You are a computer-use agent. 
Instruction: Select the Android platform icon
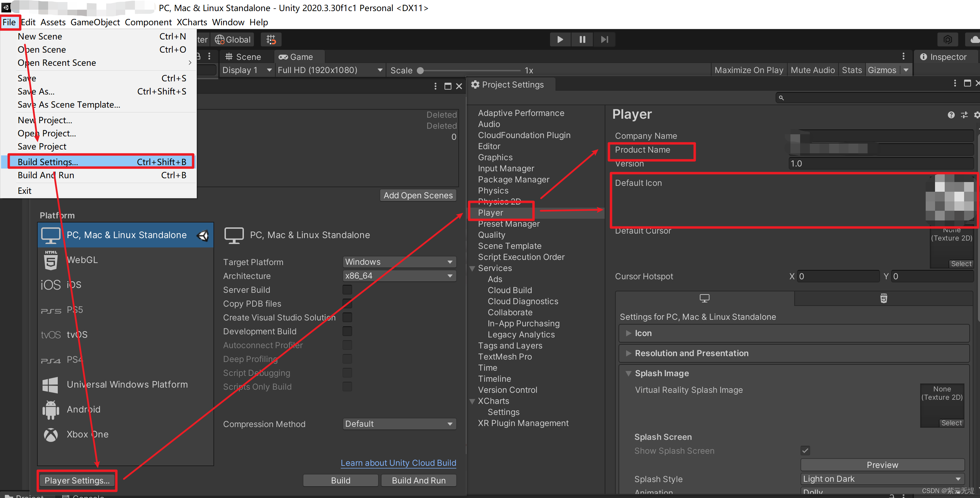(x=51, y=409)
